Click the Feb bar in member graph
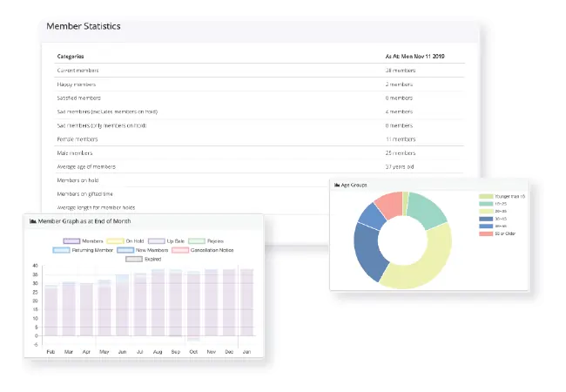The height and width of the screenshot is (392, 566). click(x=51, y=311)
